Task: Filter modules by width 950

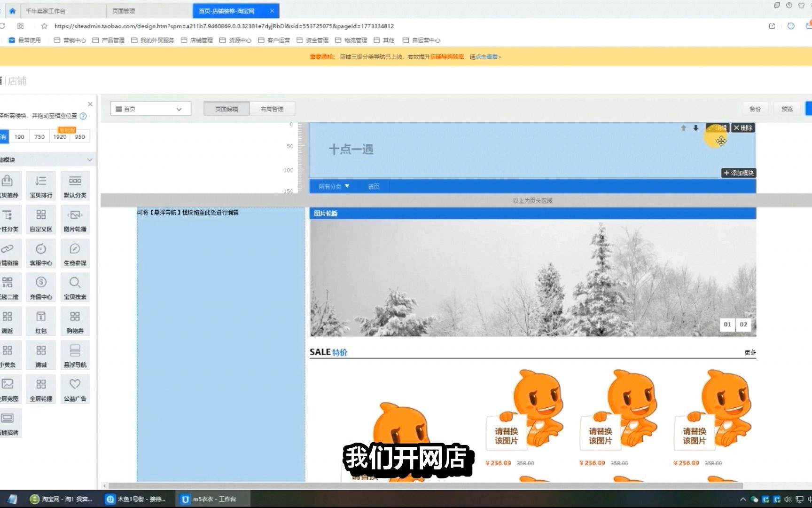Action: pyautogui.click(x=80, y=137)
